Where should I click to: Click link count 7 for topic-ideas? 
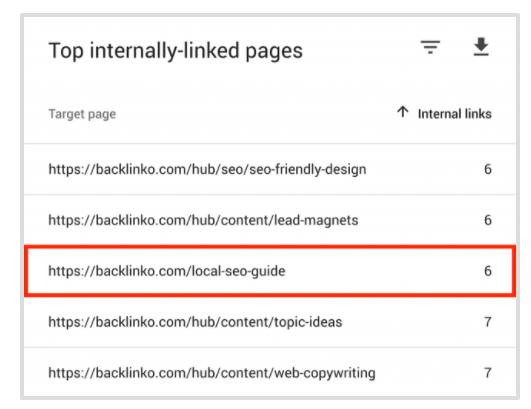pos(488,322)
